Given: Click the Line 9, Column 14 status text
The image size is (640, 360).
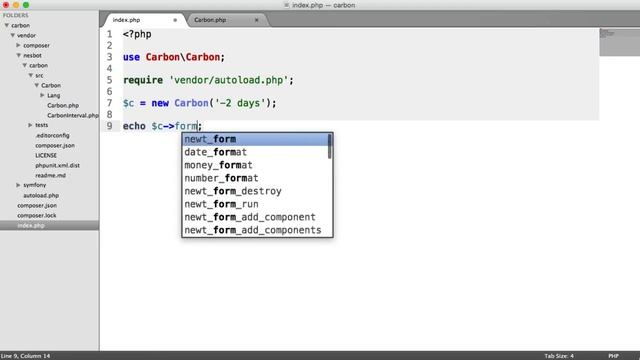Looking at the screenshot, I should coord(25,356).
